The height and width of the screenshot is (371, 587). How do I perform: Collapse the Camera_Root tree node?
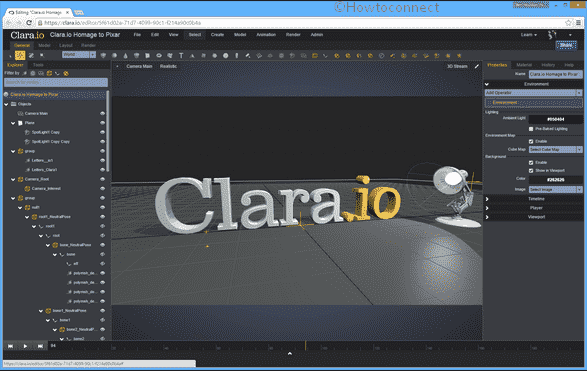click(13, 179)
